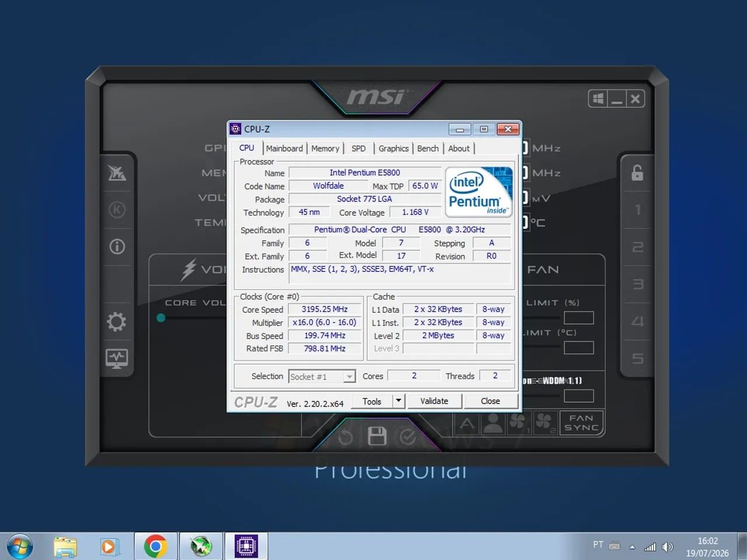Click the Afterburner save floppy icon
Screen dimensions: 747x560
(x=376, y=436)
